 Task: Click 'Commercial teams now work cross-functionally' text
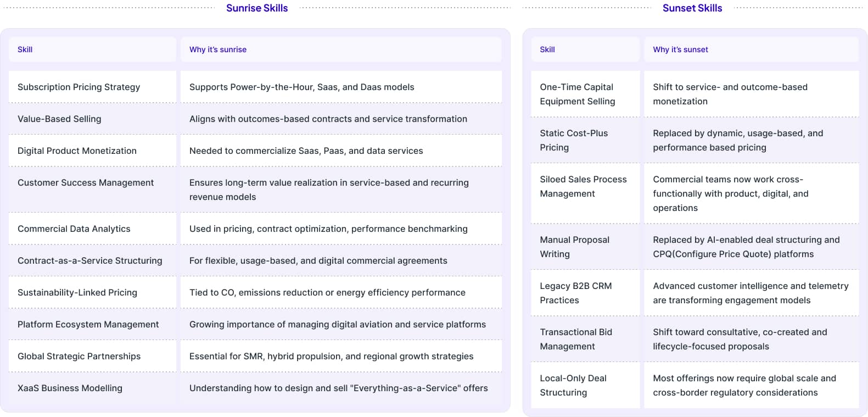point(731,193)
